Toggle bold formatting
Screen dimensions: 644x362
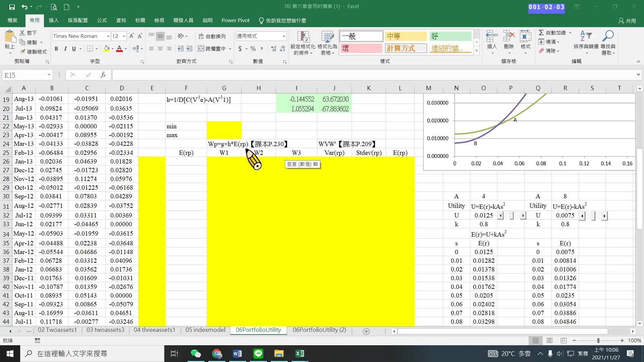click(56, 49)
